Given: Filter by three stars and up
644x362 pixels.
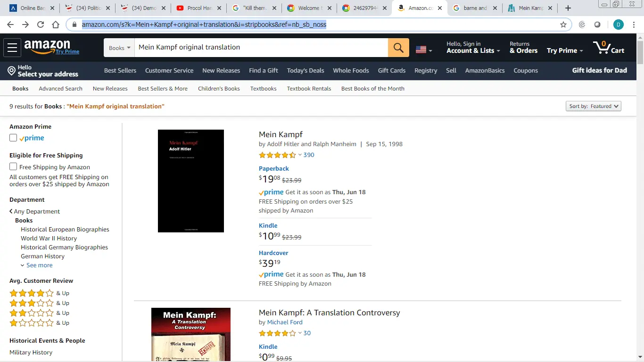Looking at the screenshot, I should tap(39, 303).
